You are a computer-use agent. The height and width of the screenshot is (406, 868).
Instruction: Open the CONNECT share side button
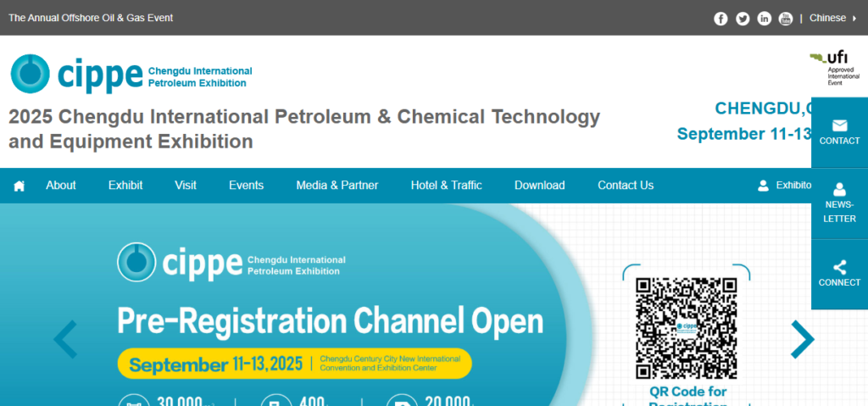pos(839,274)
